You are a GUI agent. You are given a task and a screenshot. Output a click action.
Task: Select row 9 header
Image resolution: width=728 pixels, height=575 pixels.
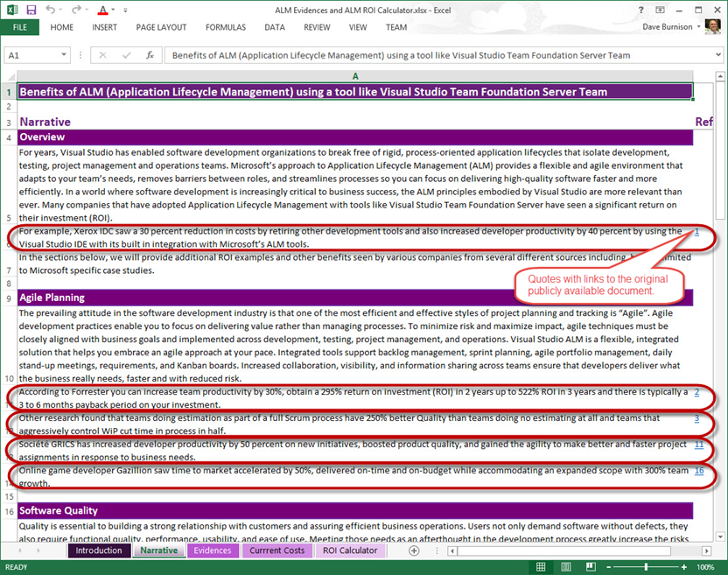click(9, 298)
